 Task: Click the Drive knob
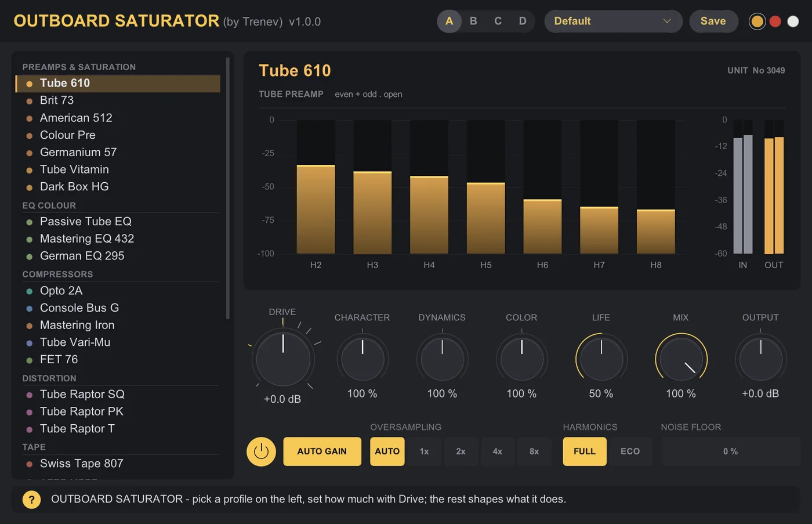tap(283, 359)
